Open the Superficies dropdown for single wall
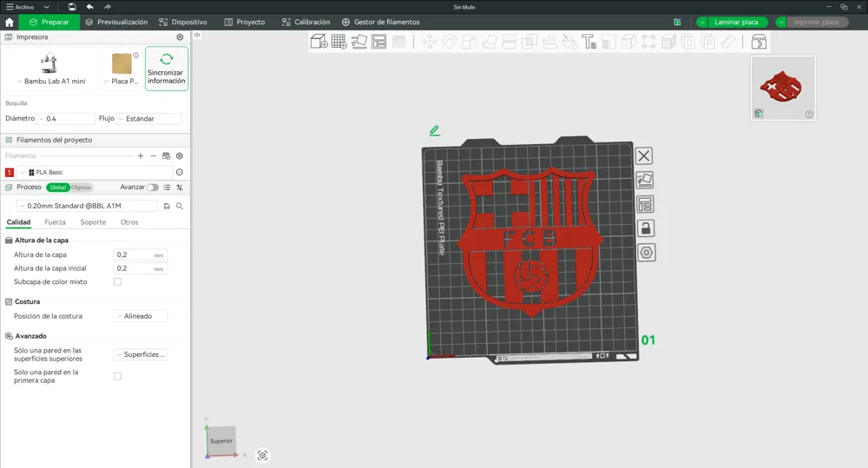Image resolution: width=868 pixels, height=468 pixels. pyautogui.click(x=141, y=354)
